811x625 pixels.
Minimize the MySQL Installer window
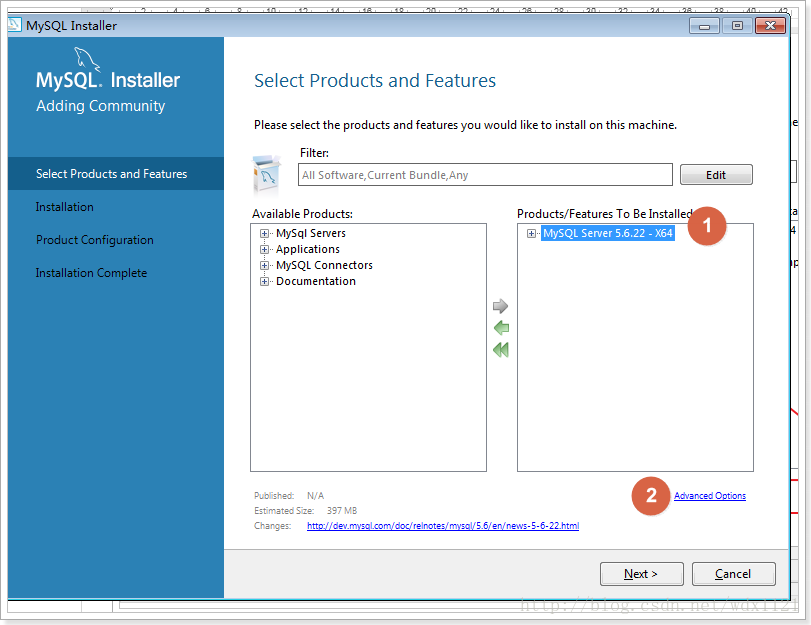tap(704, 26)
